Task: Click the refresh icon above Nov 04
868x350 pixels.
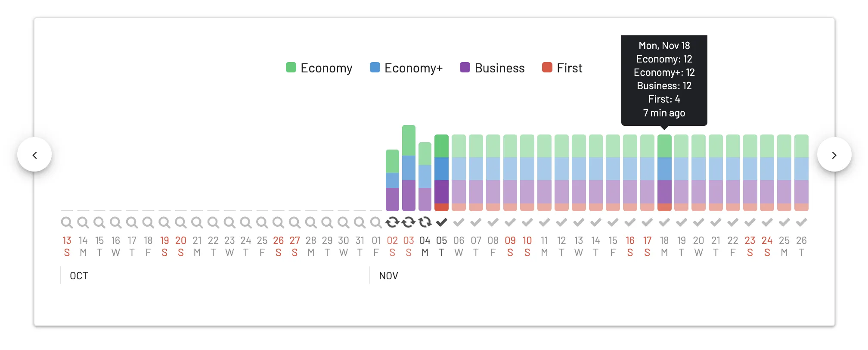Action: 425,222
